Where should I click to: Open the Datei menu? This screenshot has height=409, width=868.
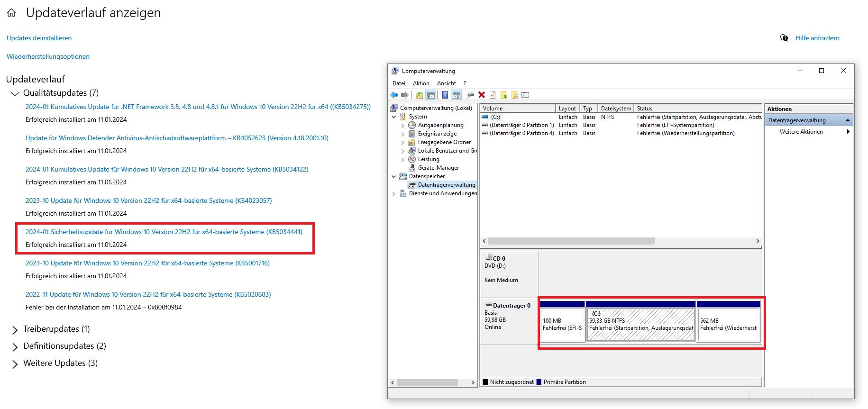coord(399,83)
